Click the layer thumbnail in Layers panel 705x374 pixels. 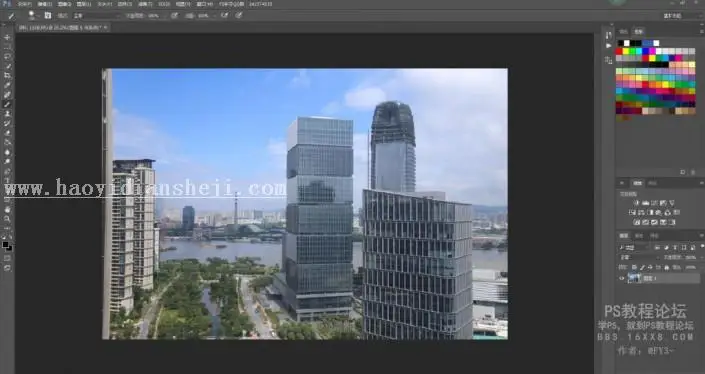(x=634, y=278)
